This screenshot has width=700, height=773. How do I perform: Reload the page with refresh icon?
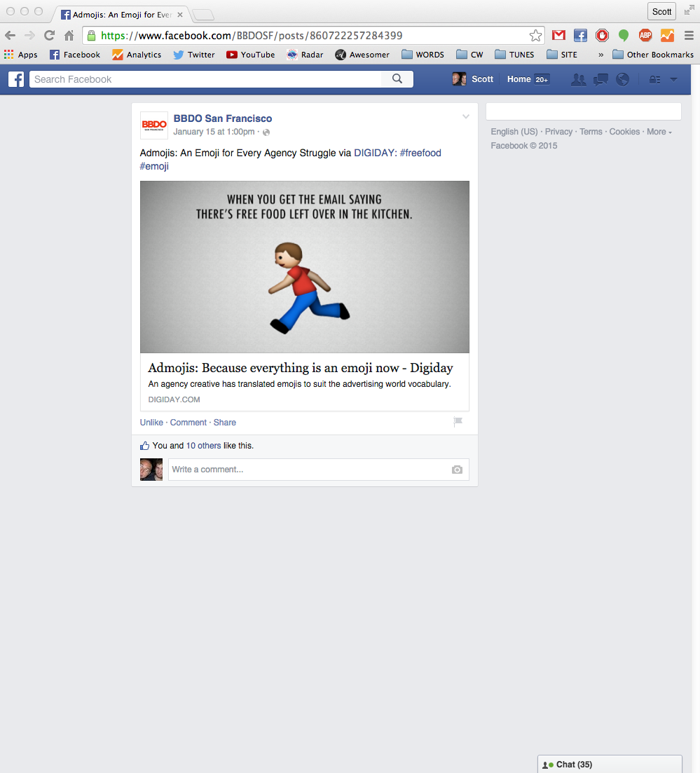(x=49, y=36)
